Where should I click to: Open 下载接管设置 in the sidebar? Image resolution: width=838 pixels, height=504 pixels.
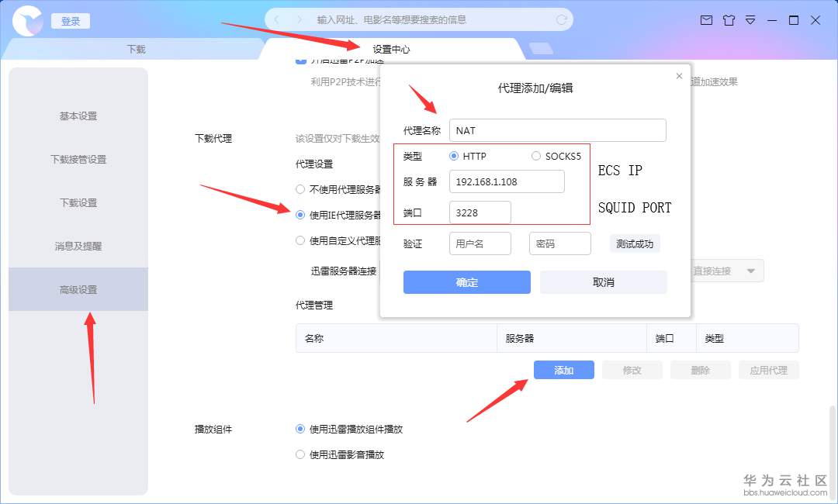tap(78, 159)
